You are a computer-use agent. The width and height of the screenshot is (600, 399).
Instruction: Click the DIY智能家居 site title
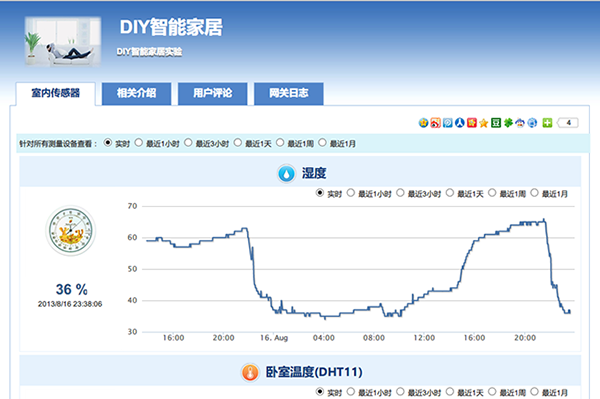tap(171, 27)
